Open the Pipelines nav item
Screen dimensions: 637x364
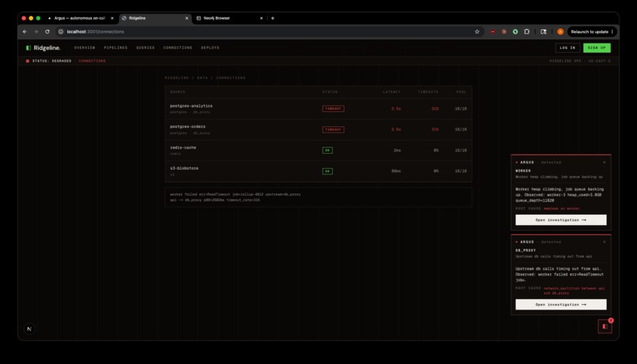115,48
